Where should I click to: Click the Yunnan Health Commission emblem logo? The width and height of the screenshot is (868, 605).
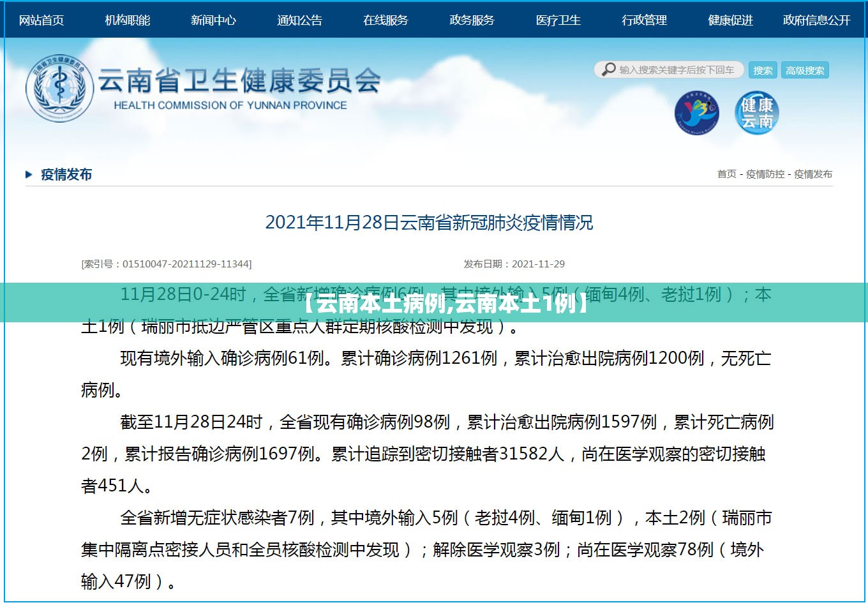click(59, 88)
